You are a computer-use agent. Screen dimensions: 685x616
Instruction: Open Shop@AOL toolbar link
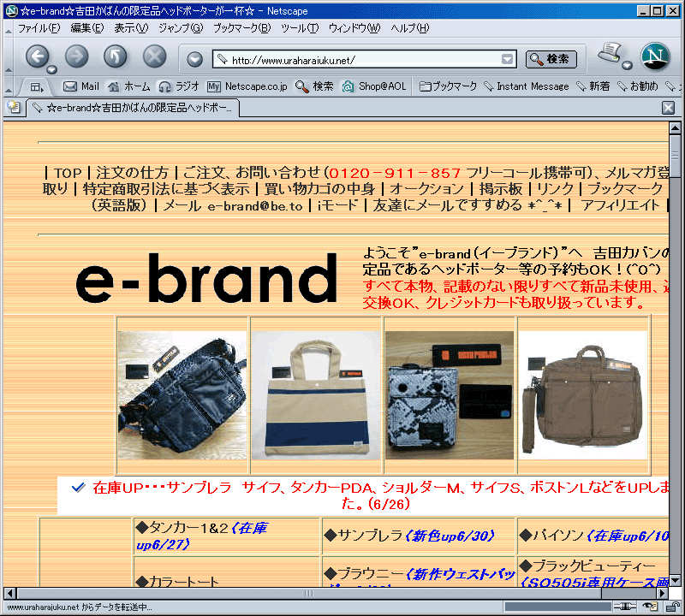(374, 86)
